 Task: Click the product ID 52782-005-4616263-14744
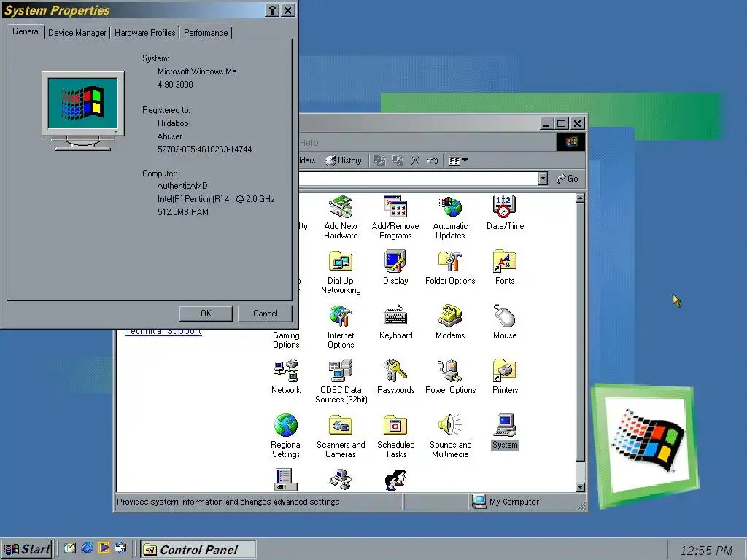tap(204, 149)
